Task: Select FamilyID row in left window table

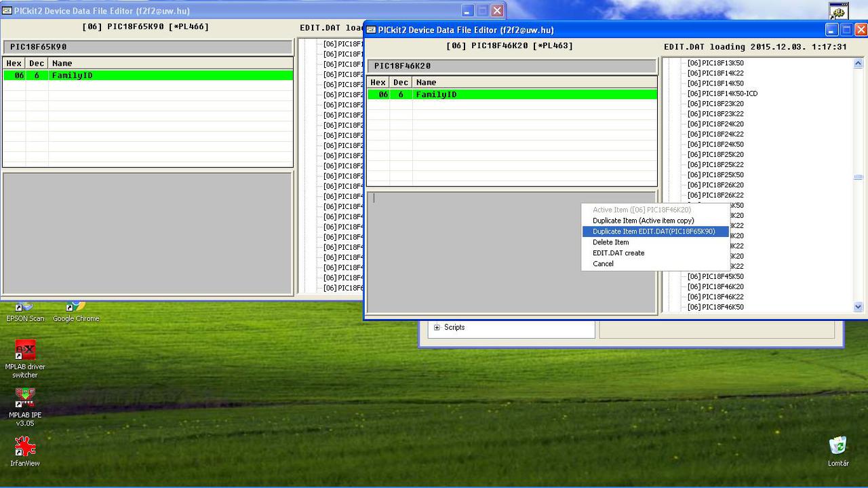Action: [148, 75]
